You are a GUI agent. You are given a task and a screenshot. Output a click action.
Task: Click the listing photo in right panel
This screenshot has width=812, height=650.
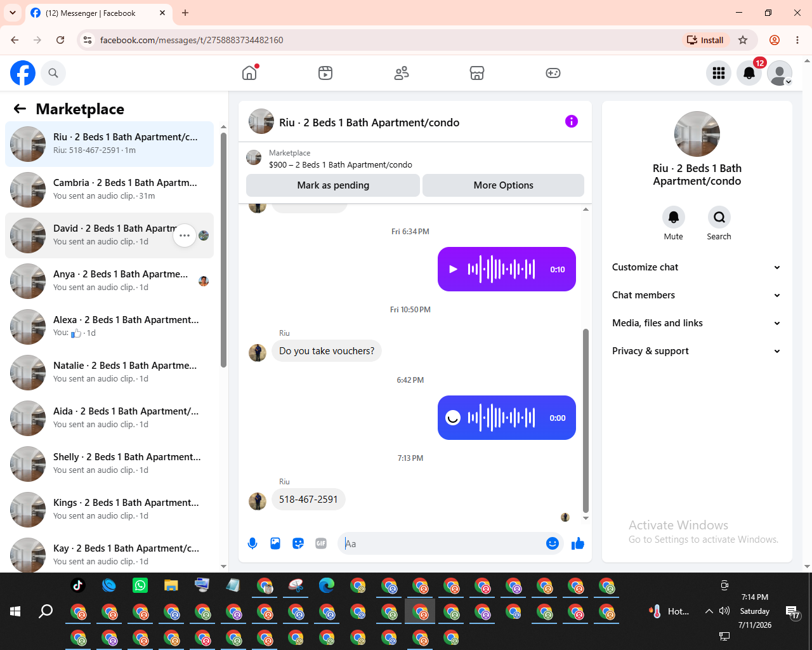click(x=697, y=134)
